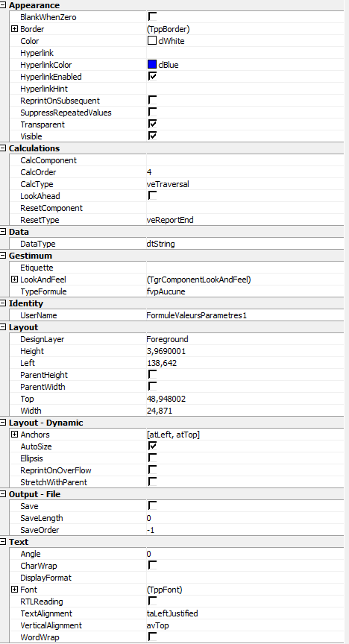This screenshot has height=644, width=349.
Task: Expand the Anchors property
Action: tap(15, 435)
